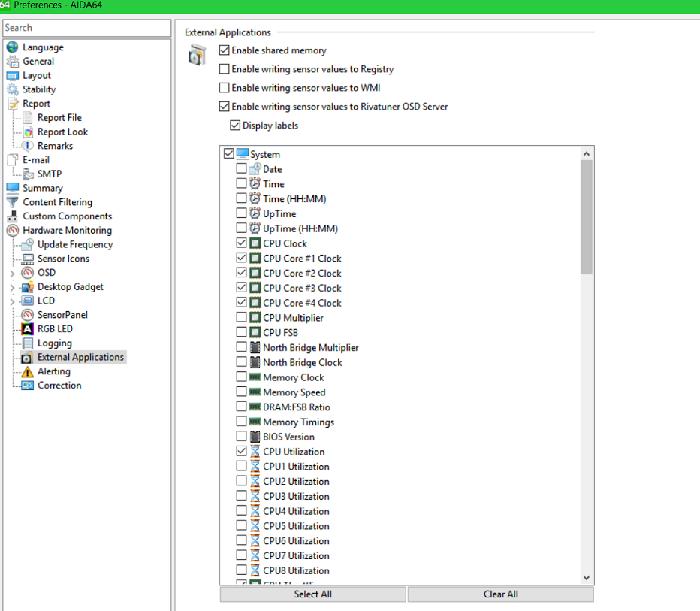Select the CPU8 Utilization row

296,570
